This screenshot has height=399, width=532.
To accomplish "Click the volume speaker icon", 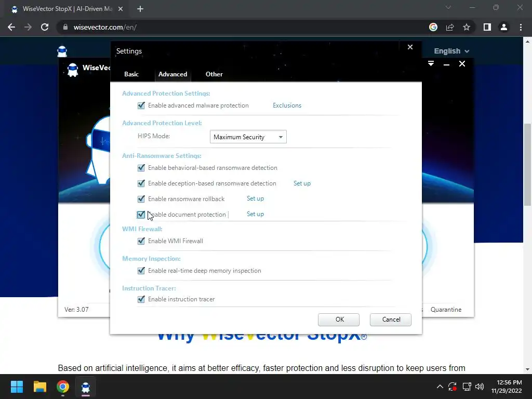I will [480, 387].
